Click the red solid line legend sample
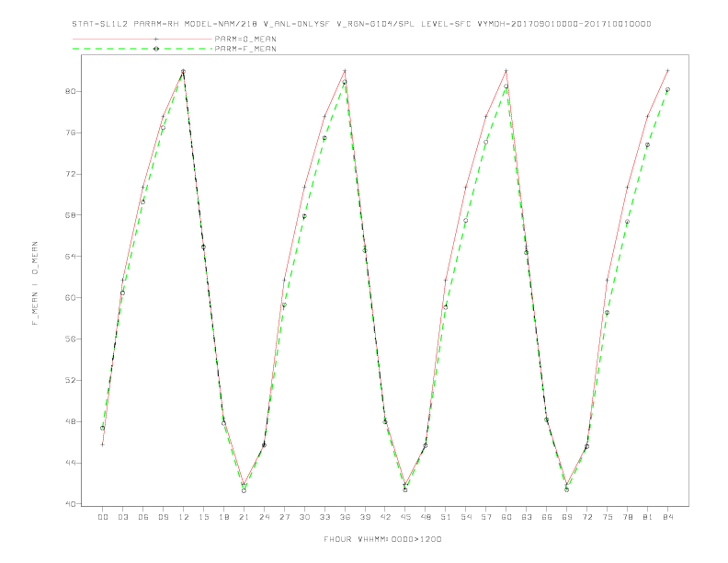 click(142, 39)
